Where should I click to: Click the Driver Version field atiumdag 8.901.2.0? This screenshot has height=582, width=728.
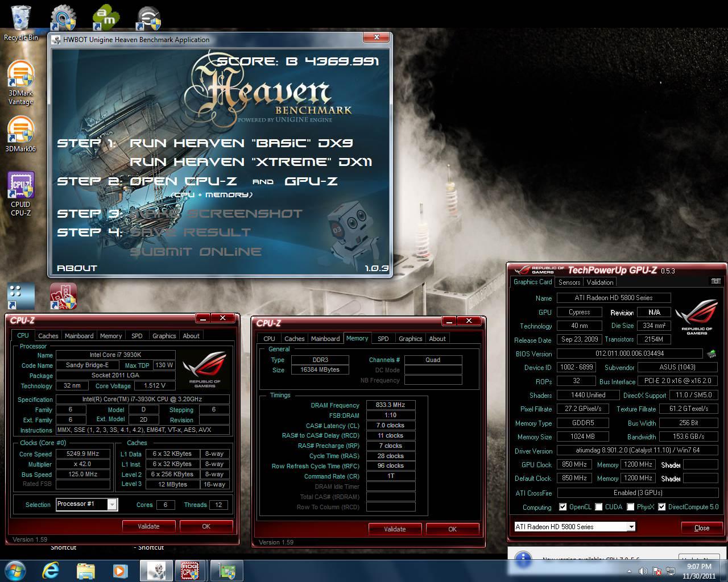[638, 451]
